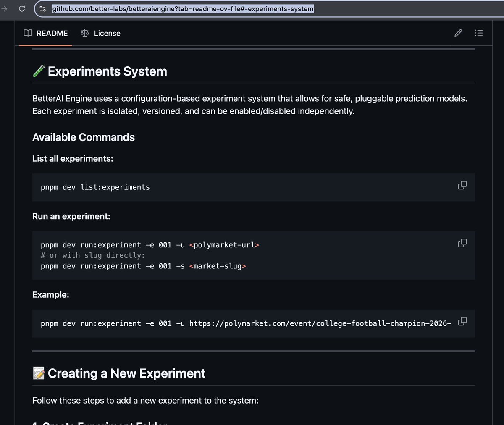The height and width of the screenshot is (425, 504).
Task: Click the '# or with slug directly:' comment
Action: click(93, 255)
